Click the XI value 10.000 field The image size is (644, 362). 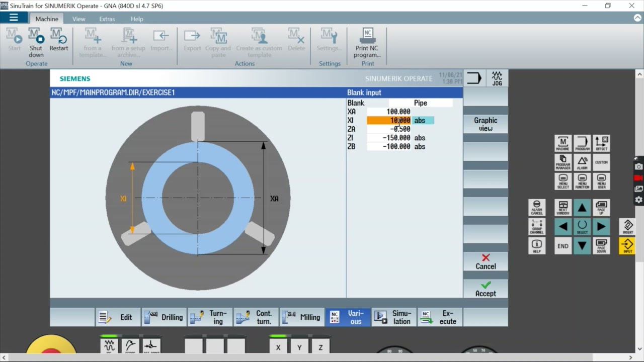pyautogui.click(x=389, y=120)
